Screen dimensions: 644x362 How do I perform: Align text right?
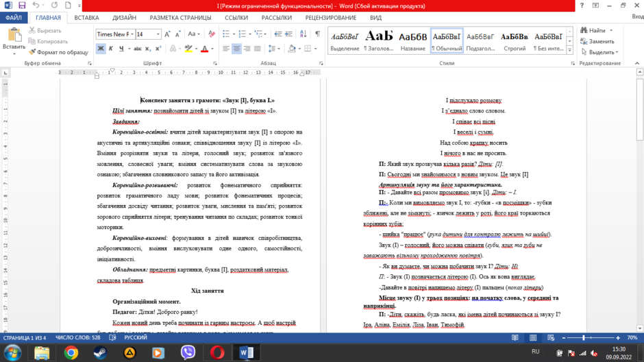click(247, 49)
